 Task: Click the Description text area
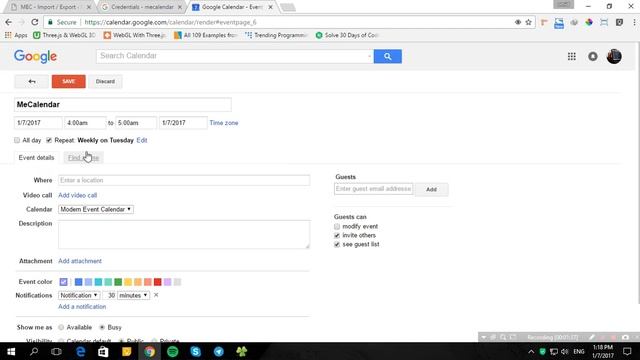coord(184,234)
